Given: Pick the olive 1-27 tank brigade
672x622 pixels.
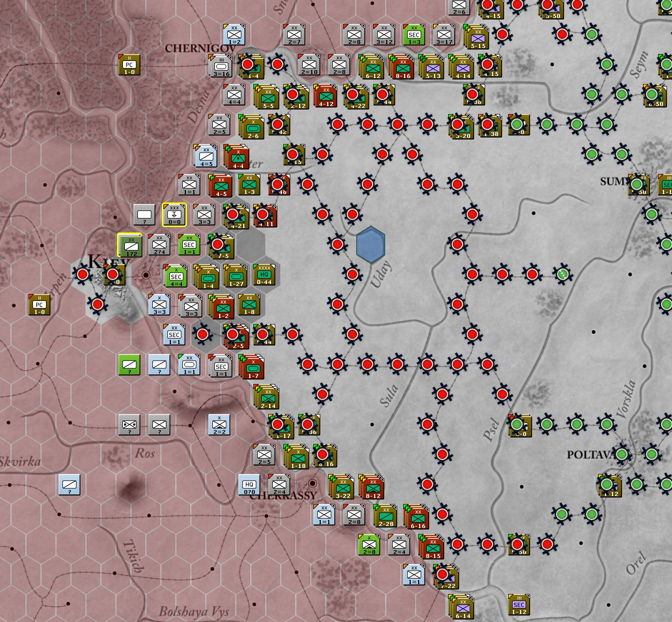Looking at the screenshot, I should tap(236, 275).
